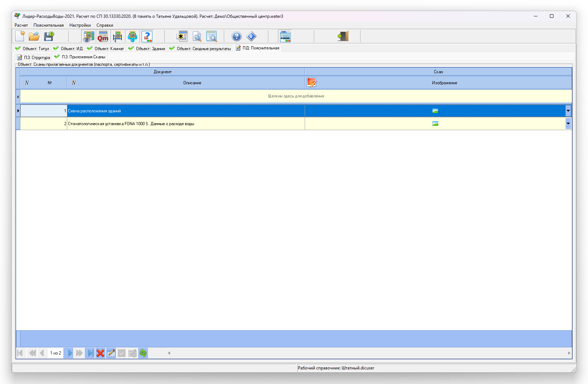588x384 pixels.
Task: Click the water drops calculator toolbar icon
Action: (132, 36)
